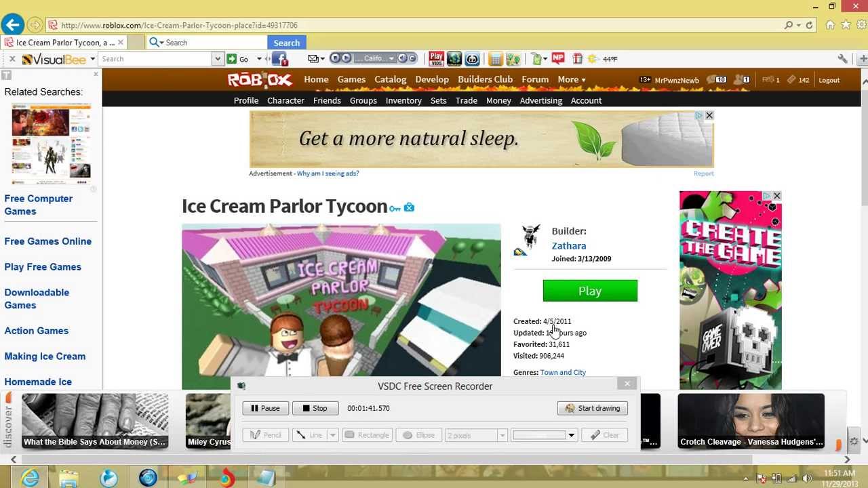Viewport: 868px width, 488px height.
Task: Open the browser Home icon
Action: (830, 25)
